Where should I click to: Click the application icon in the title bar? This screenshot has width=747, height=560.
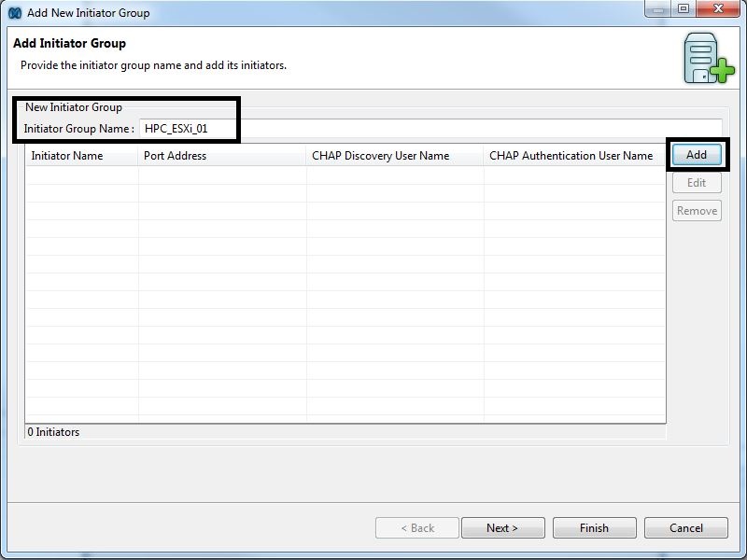point(15,13)
